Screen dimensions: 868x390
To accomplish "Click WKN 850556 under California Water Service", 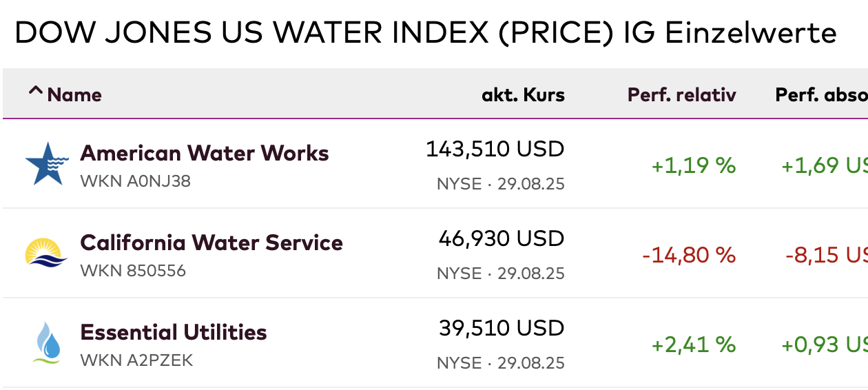I will pos(133,271).
